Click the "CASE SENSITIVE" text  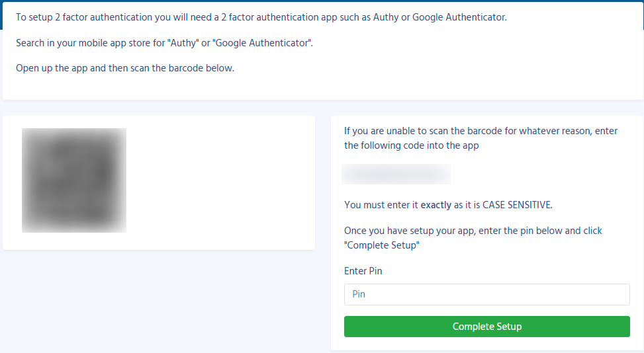(517, 205)
